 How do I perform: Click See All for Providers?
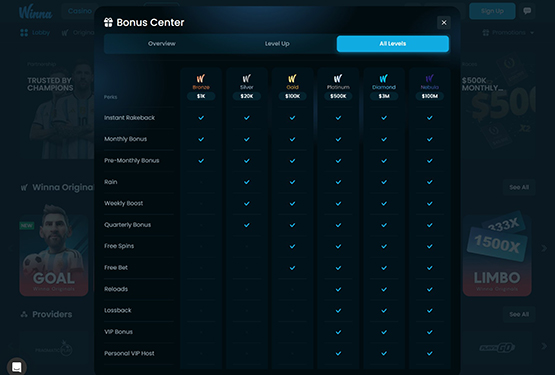pyautogui.click(x=519, y=314)
